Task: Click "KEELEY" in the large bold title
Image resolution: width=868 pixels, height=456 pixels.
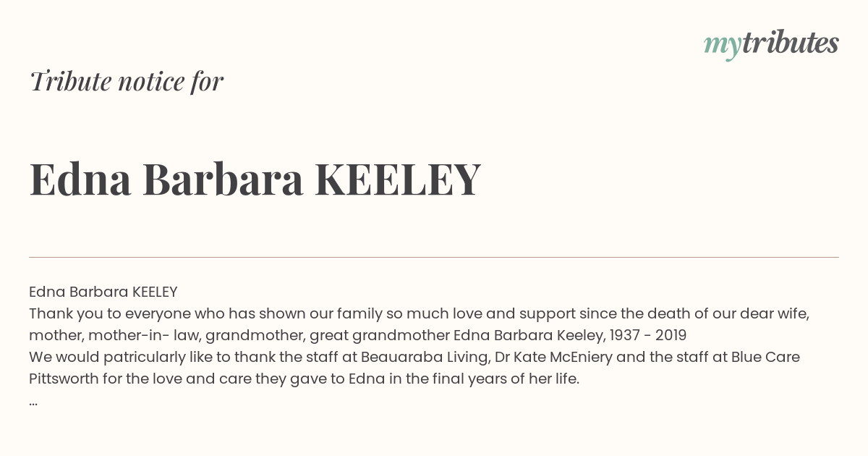Action: coord(398,179)
